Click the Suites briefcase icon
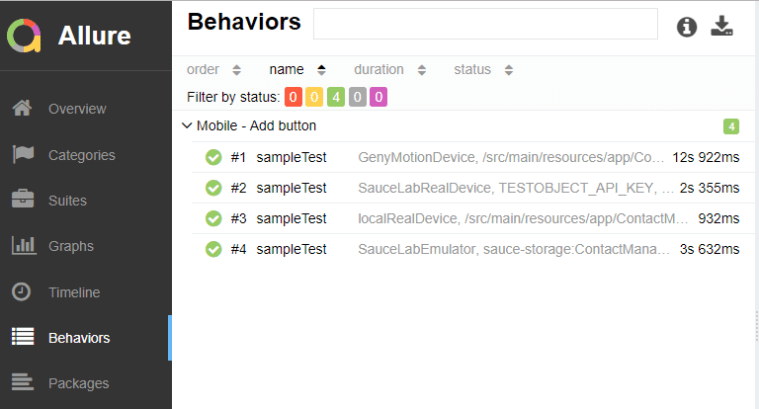This screenshot has width=759, height=409. coord(23,200)
